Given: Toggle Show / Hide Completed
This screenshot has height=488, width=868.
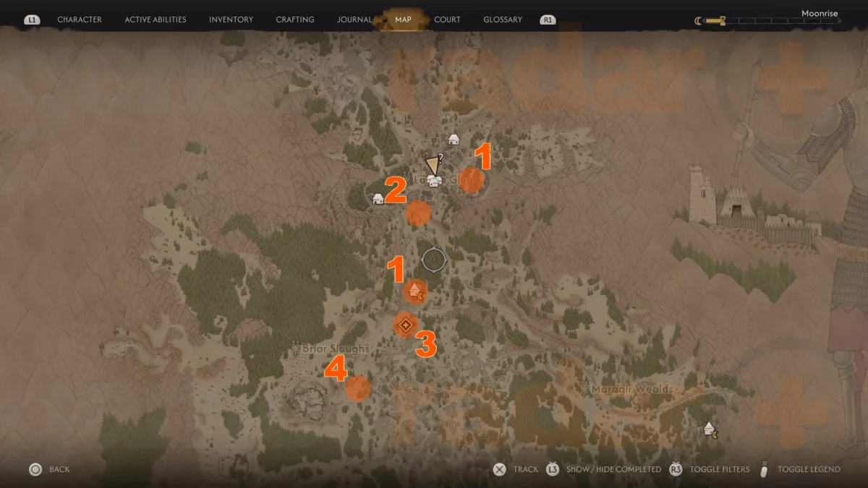Looking at the screenshot, I should click(613, 469).
